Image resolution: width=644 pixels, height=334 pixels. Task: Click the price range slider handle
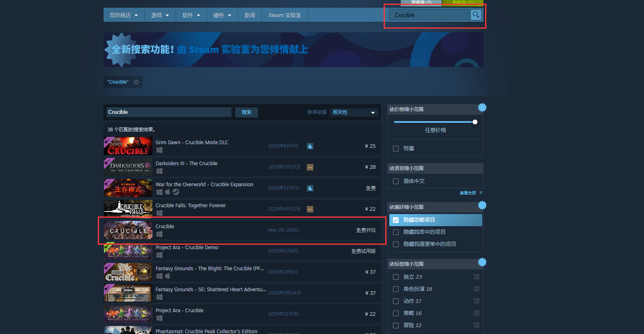[x=475, y=122]
